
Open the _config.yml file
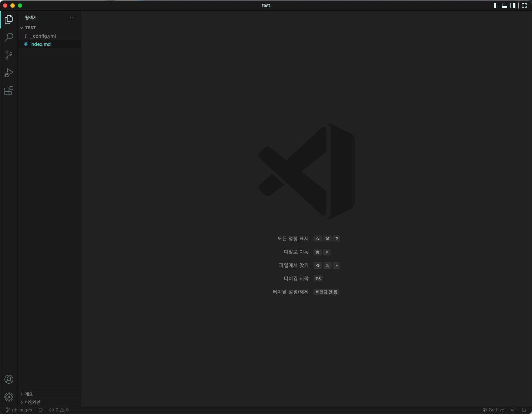49,36
